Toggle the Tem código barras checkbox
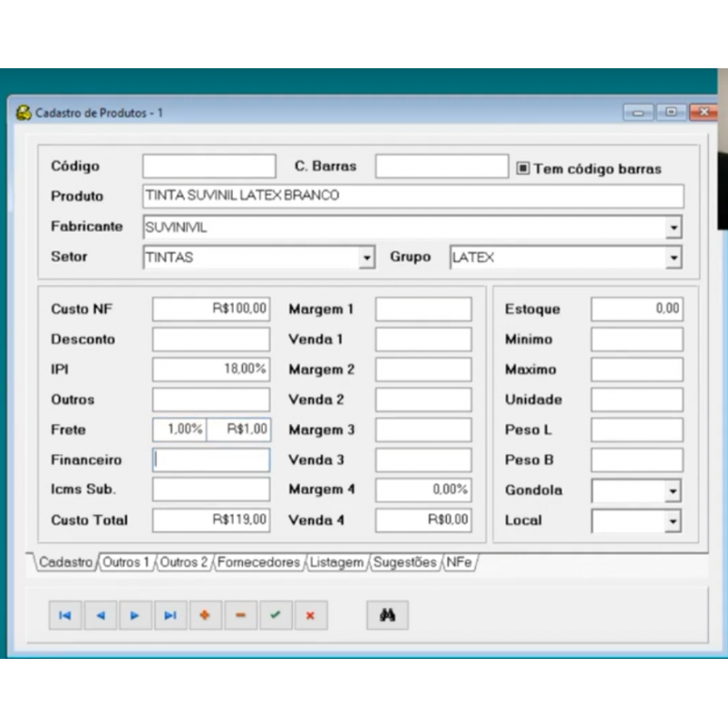Viewport: 728px width, 728px height. (x=522, y=168)
